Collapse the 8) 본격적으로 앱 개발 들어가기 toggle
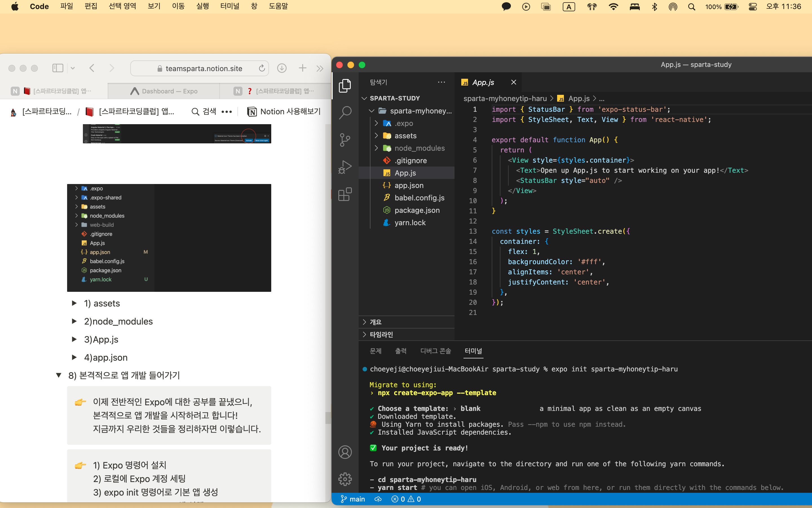Image resolution: width=812 pixels, height=508 pixels. (59, 375)
